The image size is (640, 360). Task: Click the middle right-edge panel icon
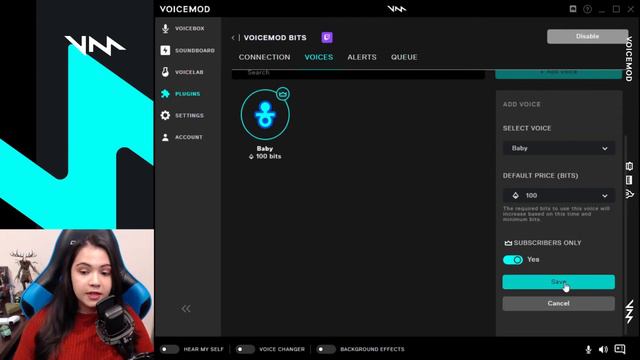point(629,180)
